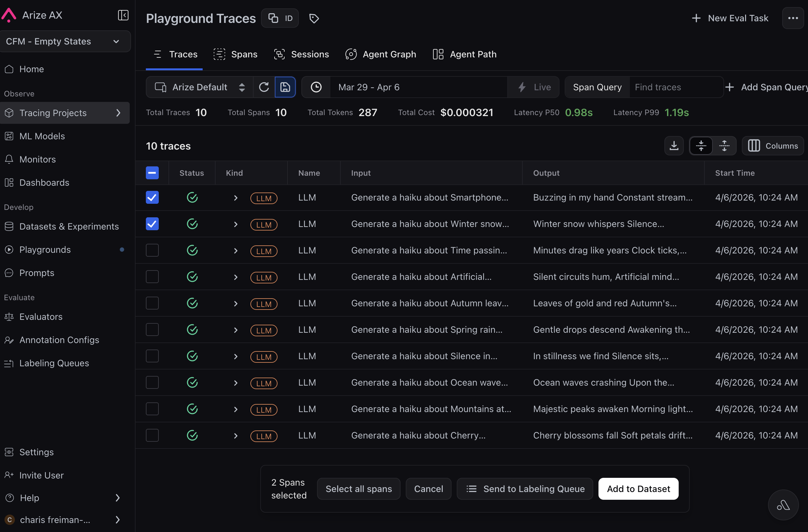Click Select all spans
808x532 pixels.
(x=359, y=488)
